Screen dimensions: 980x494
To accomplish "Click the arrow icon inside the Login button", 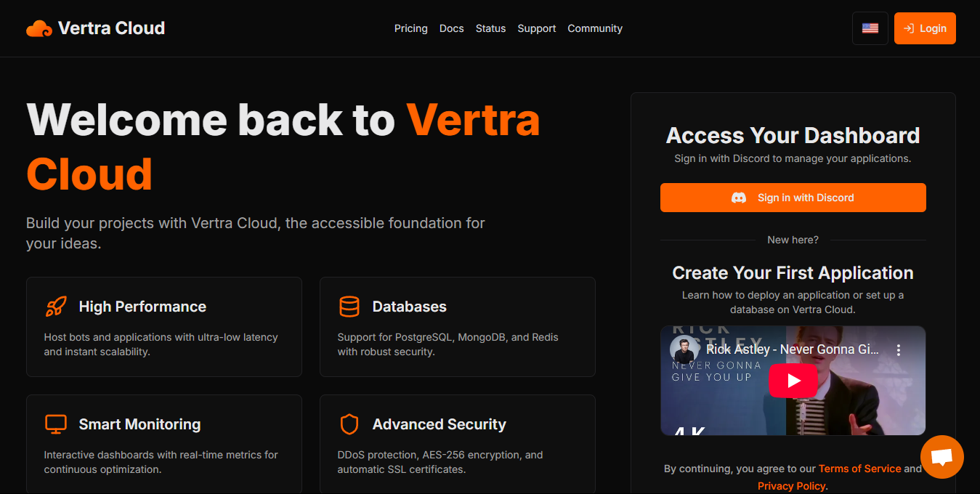I will pos(909,28).
